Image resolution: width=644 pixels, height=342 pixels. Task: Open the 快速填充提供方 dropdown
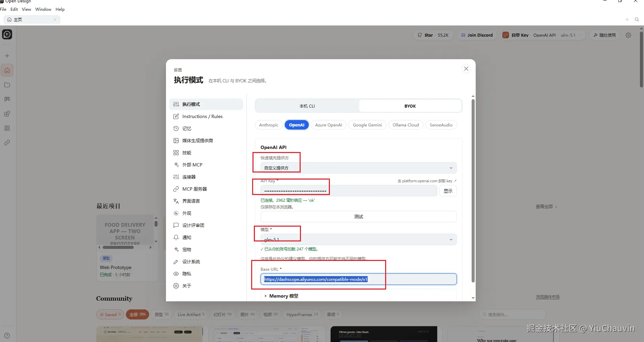coord(359,168)
